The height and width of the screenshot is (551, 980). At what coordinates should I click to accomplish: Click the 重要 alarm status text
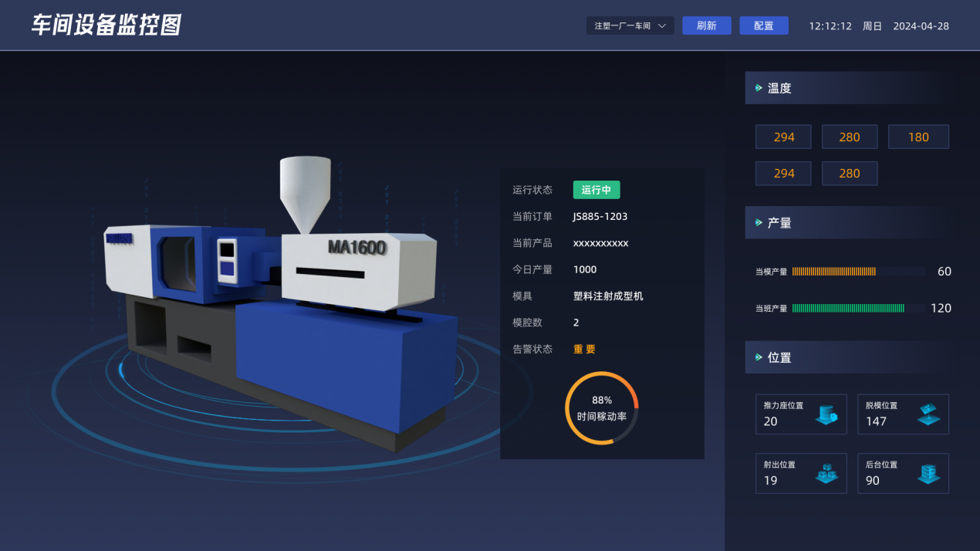[584, 349]
